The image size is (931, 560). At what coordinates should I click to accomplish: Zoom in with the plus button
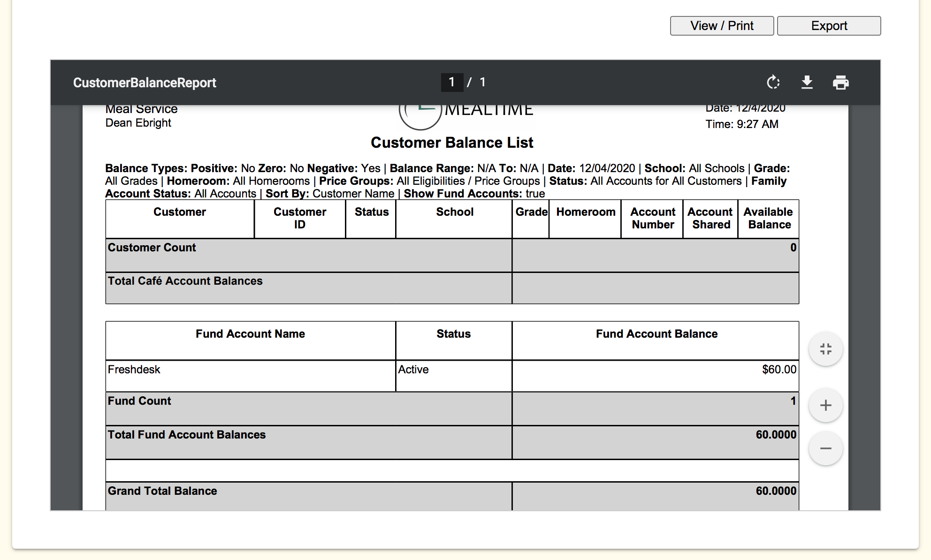point(825,405)
